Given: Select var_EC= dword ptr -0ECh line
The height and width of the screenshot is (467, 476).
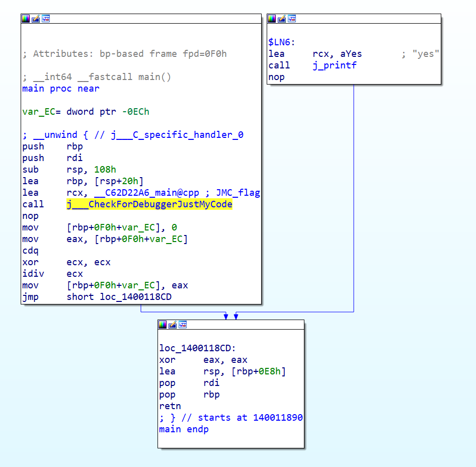Looking at the screenshot, I should click(x=86, y=112).
